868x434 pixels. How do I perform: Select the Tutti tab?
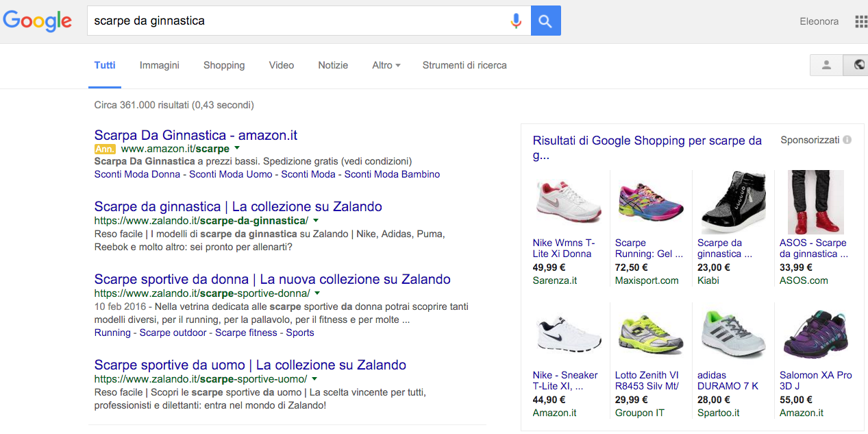tap(105, 65)
